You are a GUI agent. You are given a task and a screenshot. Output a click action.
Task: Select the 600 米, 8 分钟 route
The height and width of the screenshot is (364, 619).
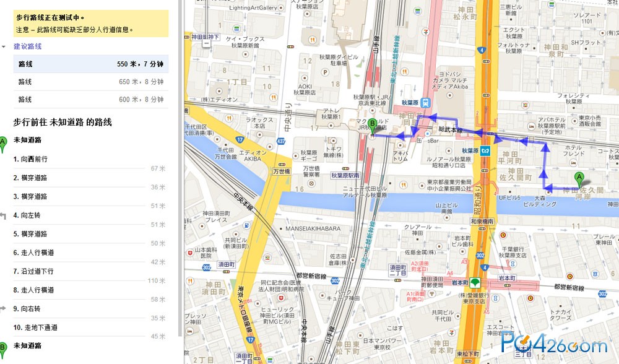[x=91, y=100]
